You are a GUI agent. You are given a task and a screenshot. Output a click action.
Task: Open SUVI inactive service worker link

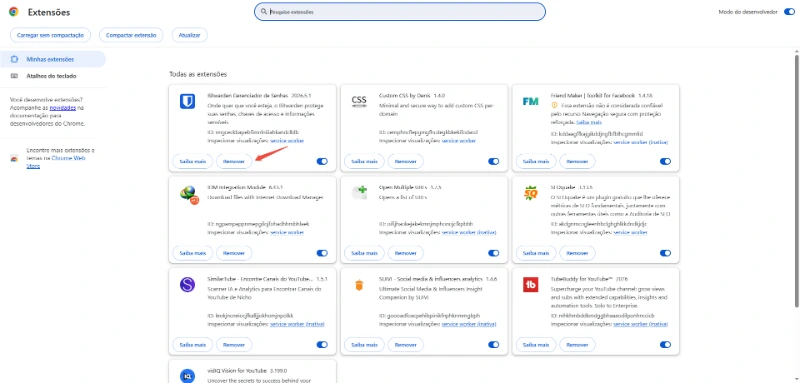coord(469,324)
